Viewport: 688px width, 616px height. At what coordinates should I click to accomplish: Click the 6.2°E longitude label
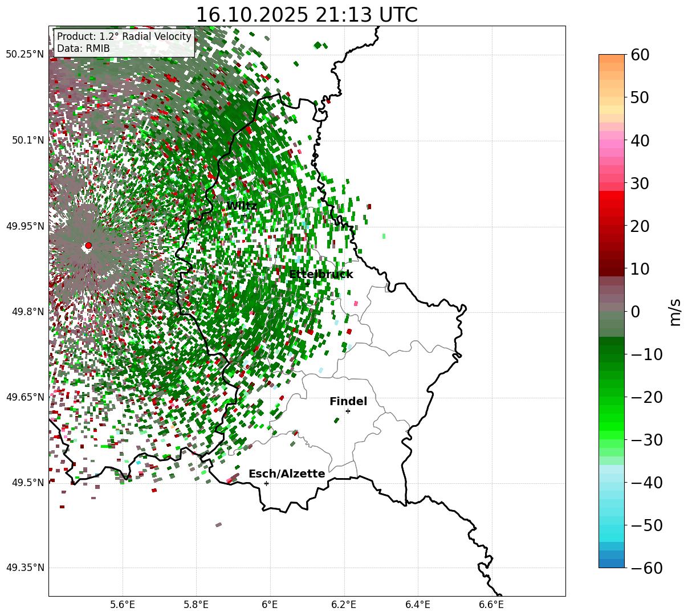tap(344, 605)
